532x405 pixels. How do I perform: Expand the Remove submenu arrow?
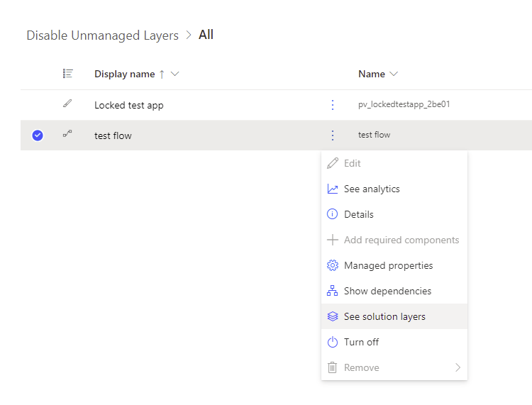click(458, 367)
